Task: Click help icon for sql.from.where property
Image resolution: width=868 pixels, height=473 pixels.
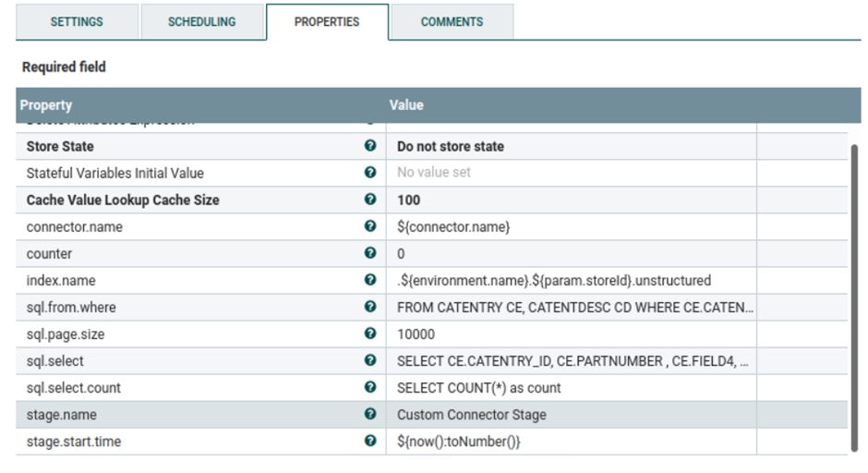Action: 370,307
